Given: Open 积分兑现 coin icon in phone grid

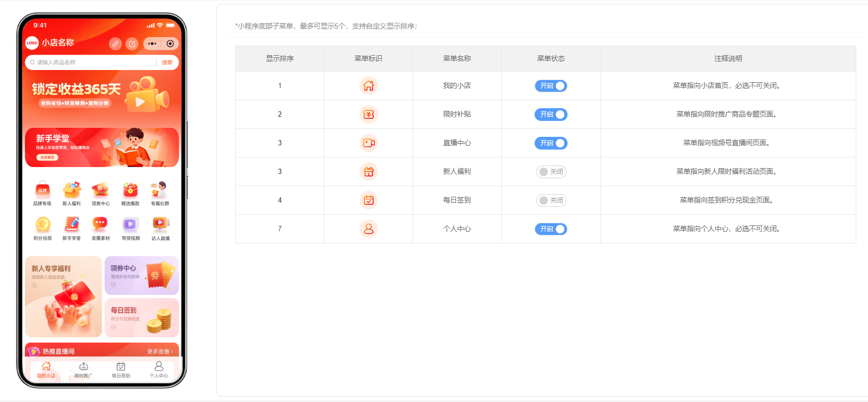Looking at the screenshot, I should pos(42,224).
